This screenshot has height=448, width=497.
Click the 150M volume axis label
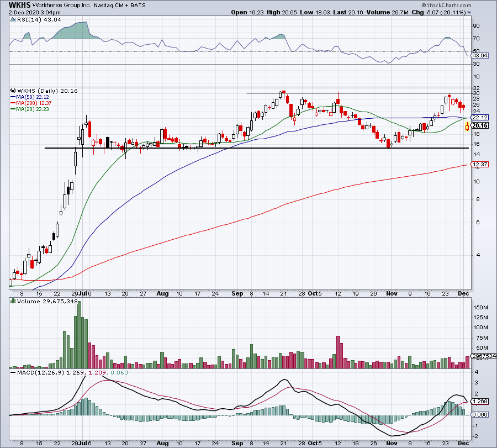pos(481,308)
